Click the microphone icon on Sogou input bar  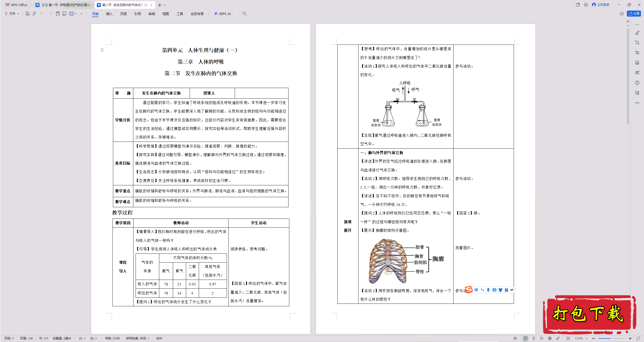(x=488, y=290)
